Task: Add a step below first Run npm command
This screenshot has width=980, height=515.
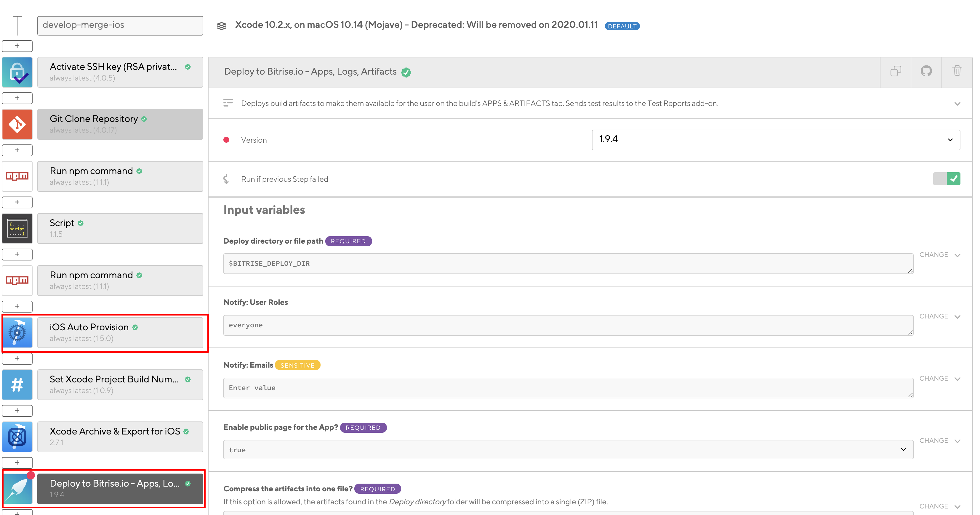Action: click(17, 202)
